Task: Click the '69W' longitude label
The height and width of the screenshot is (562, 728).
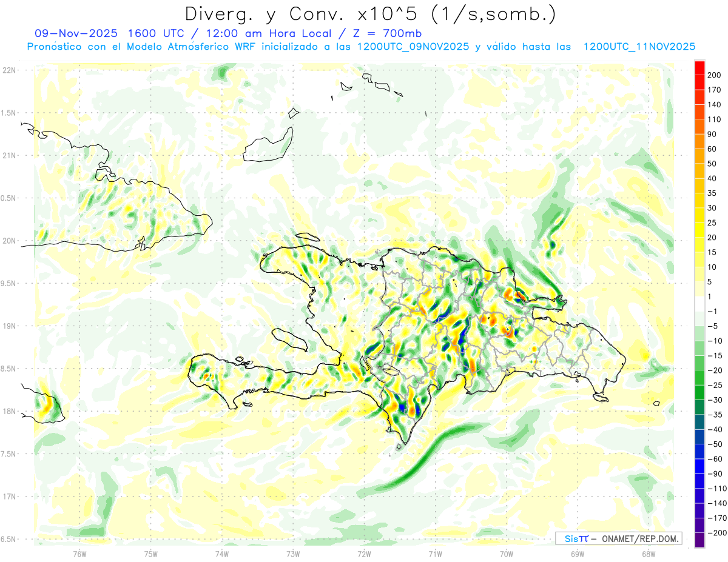Action: coord(578,554)
